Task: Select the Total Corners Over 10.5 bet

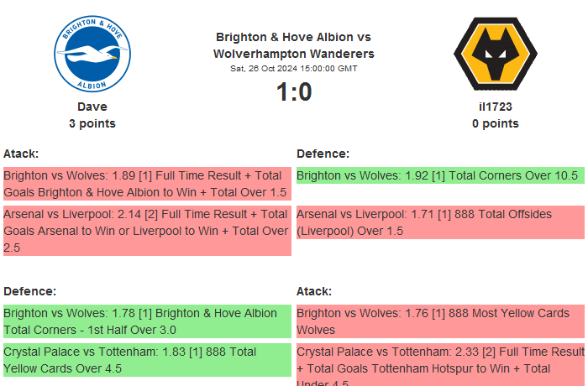Action: pyautogui.click(x=439, y=175)
